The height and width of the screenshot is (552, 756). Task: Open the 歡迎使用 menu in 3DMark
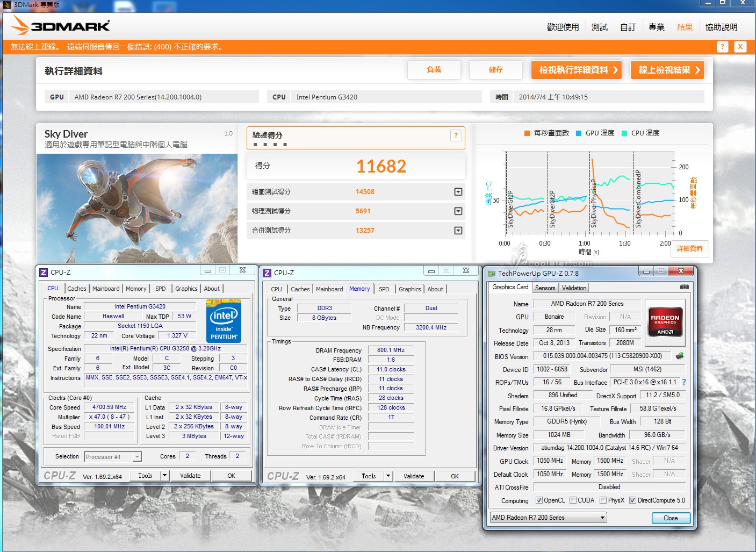point(563,27)
